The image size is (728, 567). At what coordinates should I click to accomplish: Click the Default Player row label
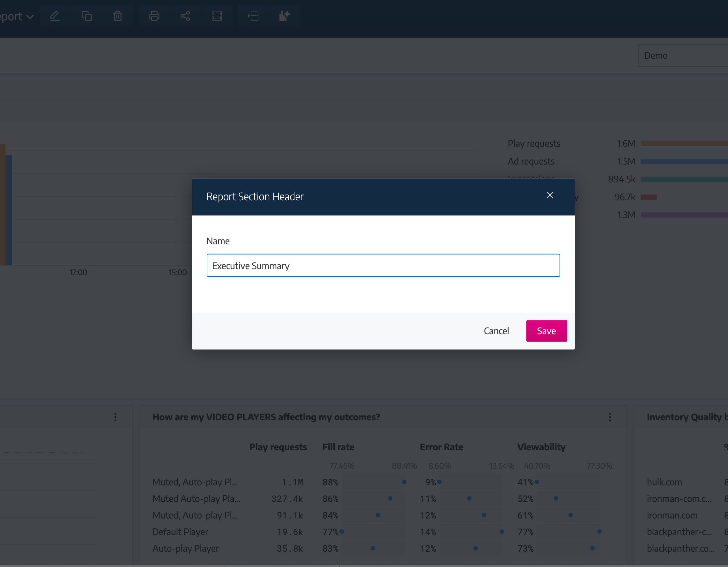click(x=180, y=532)
